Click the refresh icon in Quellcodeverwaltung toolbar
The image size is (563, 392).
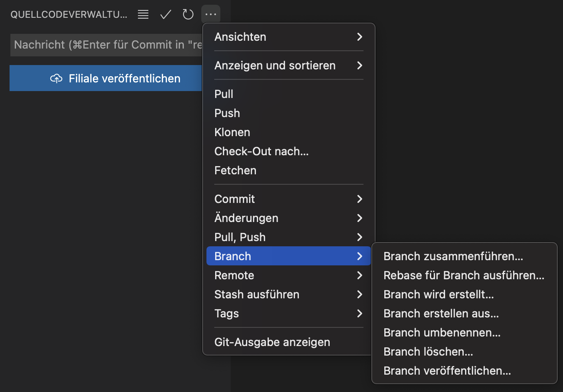(188, 14)
